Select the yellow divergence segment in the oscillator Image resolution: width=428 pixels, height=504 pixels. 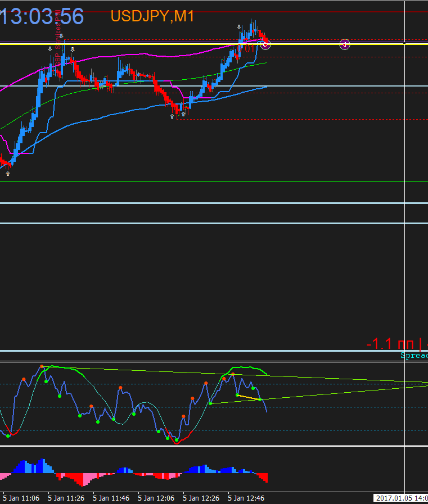point(249,397)
